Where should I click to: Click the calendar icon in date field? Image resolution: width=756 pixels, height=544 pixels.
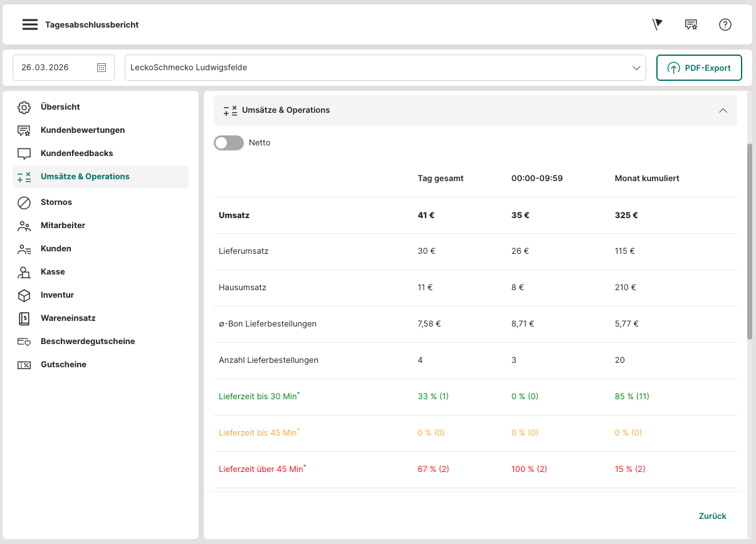[102, 68]
